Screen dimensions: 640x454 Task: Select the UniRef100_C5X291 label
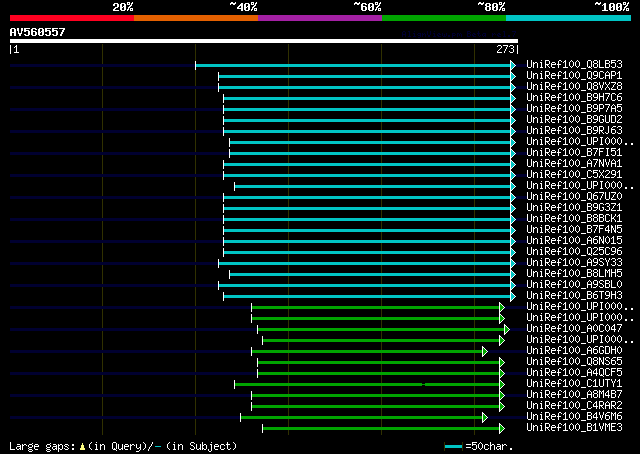574,175
